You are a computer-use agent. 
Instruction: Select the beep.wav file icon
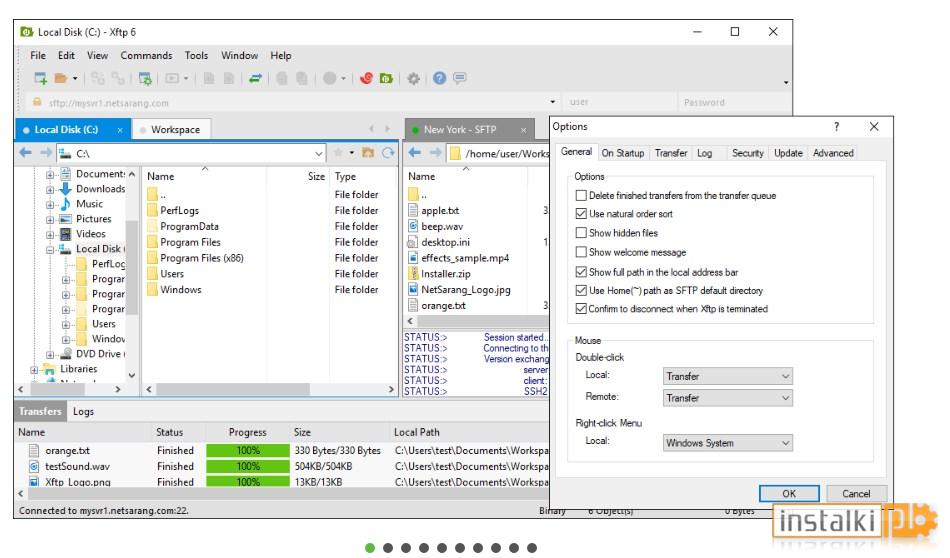click(413, 226)
